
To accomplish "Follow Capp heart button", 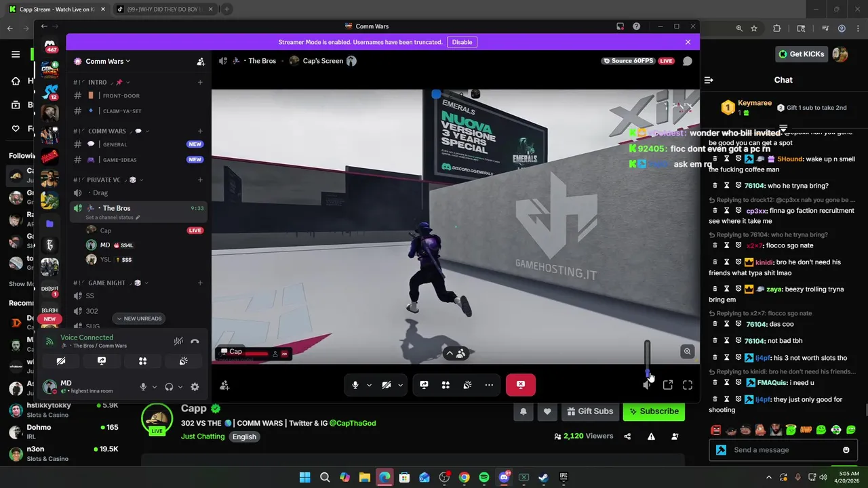I will tap(547, 411).
